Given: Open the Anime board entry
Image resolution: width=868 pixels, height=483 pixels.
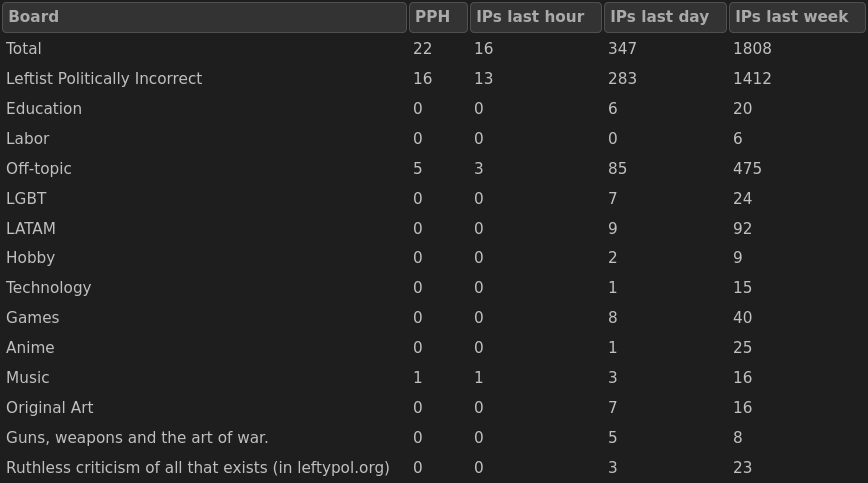Looking at the screenshot, I should pyautogui.click(x=31, y=348).
